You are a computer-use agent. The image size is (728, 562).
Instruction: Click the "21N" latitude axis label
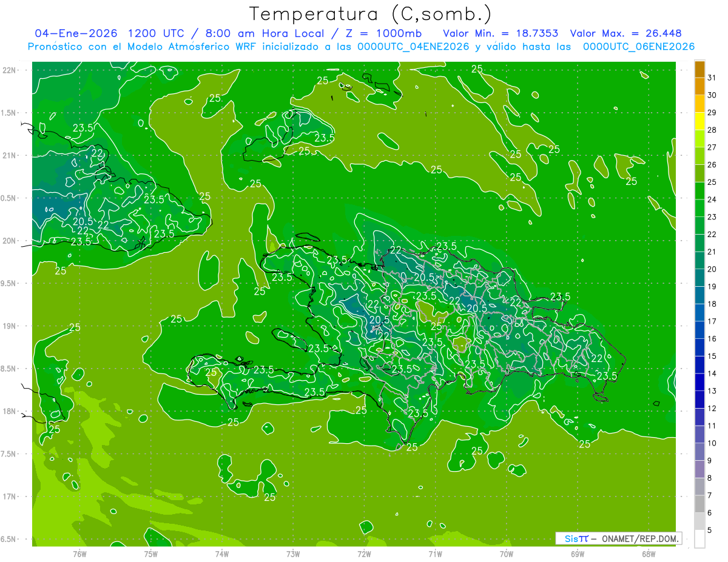pyautogui.click(x=10, y=156)
